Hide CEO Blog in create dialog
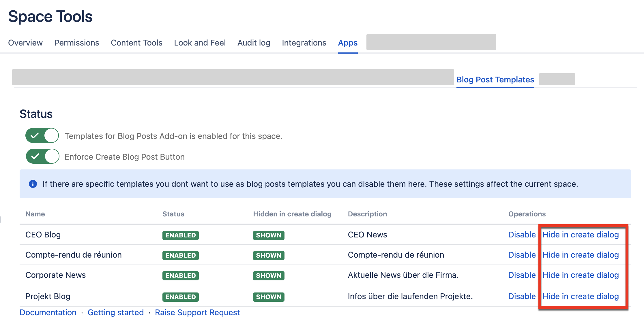The width and height of the screenshot is (644, 321). (x=581, y=235)
